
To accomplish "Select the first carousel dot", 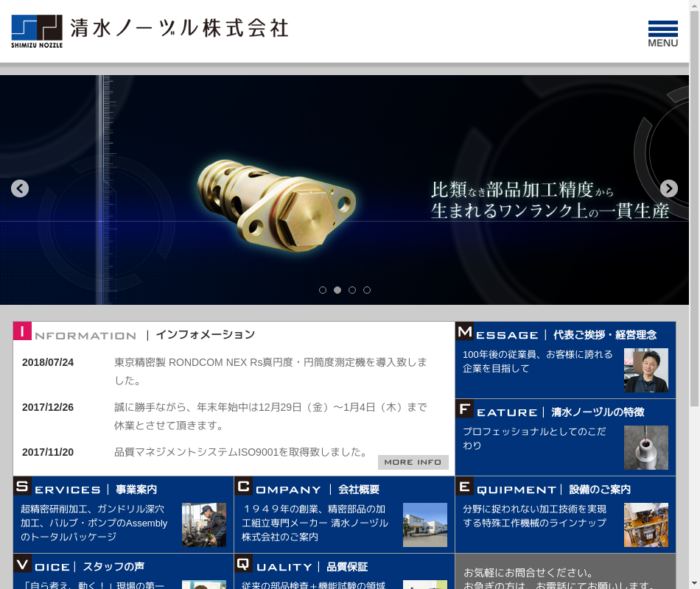I will [x=323, y=290].
